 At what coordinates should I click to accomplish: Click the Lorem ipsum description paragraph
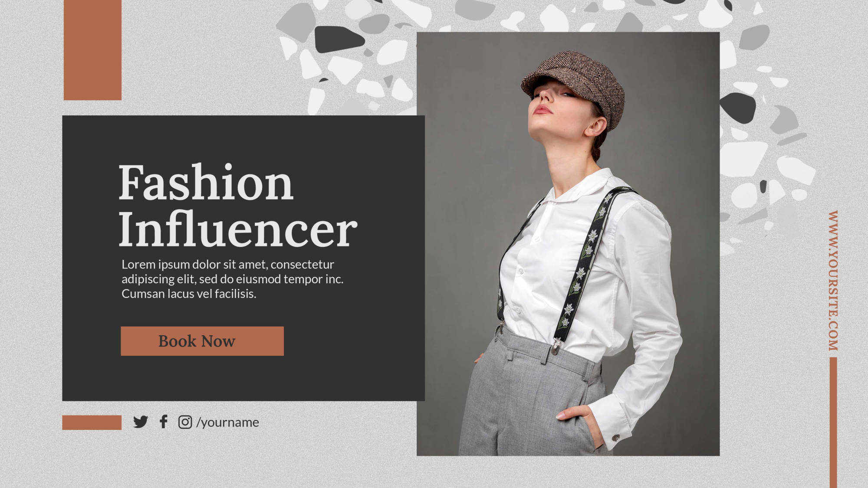coord(232,279)
